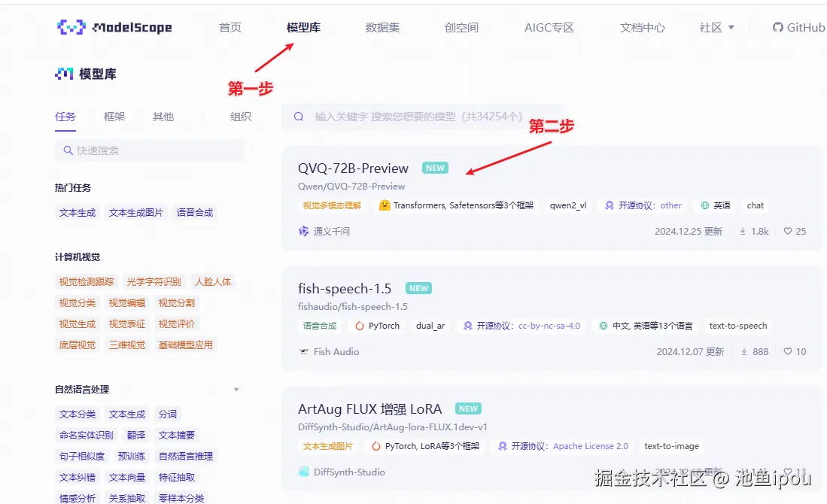Select the 三维视觉 tag

[127, 345]
